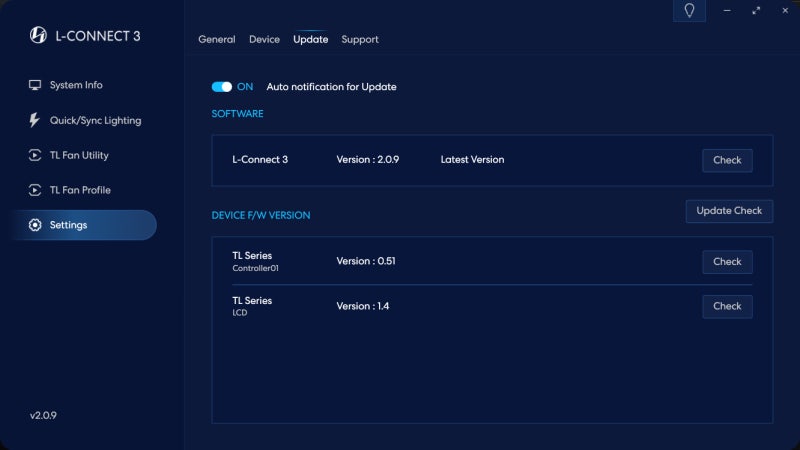Image resolution: width=800 pixels, height=450 pixels.
Task: Click the lightbulb tips icon
Action: pos(689,10)
